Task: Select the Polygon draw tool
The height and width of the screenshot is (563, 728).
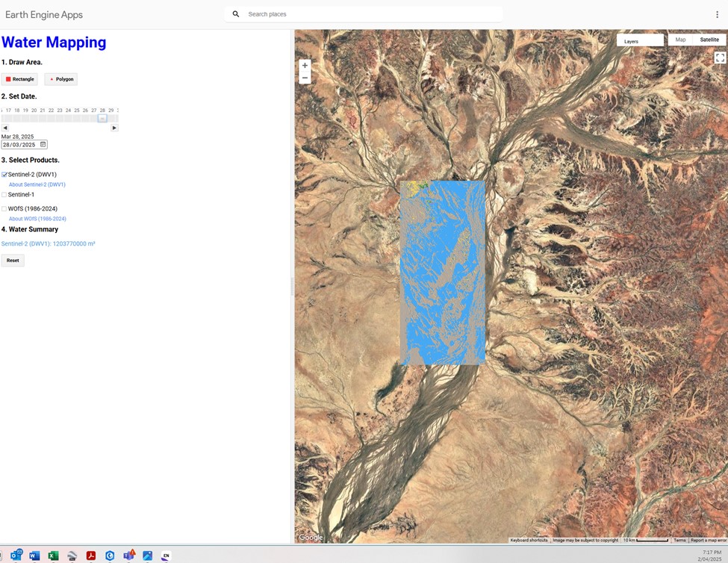Action: point(60,79)
